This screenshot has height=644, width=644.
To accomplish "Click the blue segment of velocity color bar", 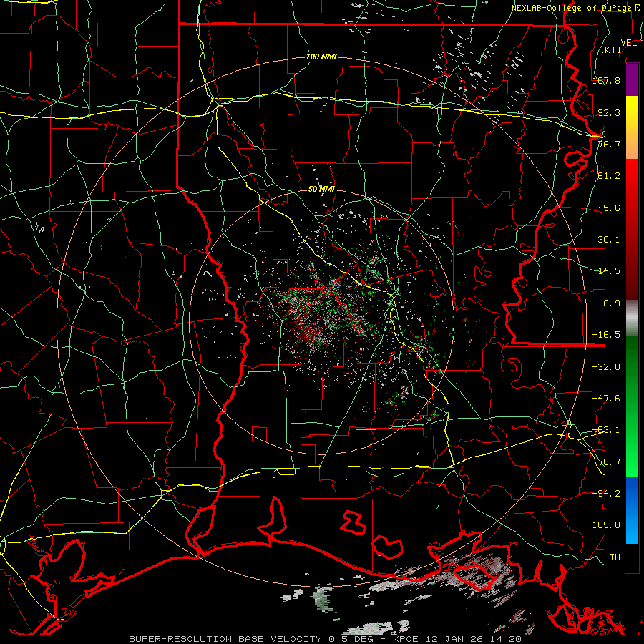I will pos(632,510).
